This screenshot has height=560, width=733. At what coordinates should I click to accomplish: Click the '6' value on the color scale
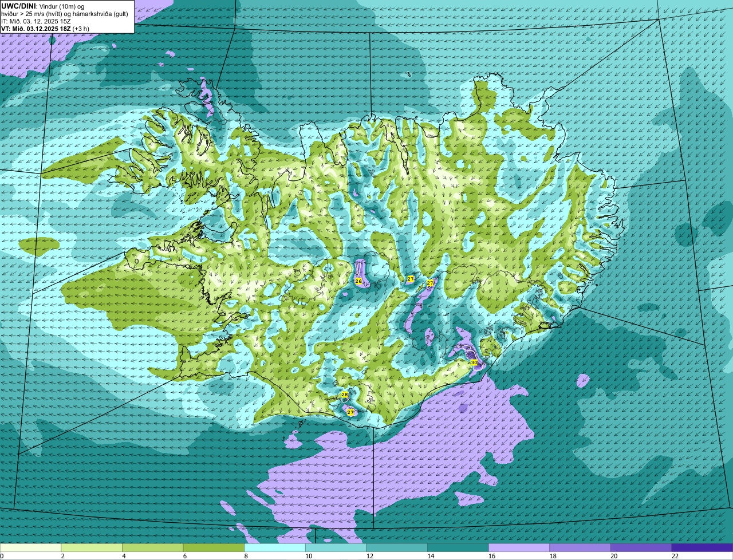point(184,556)
